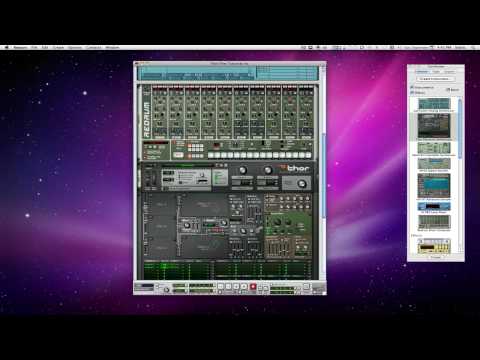Trigger the Redrum channel 1 sample
This screenshot has height=360, width=480.
(164, 87)
